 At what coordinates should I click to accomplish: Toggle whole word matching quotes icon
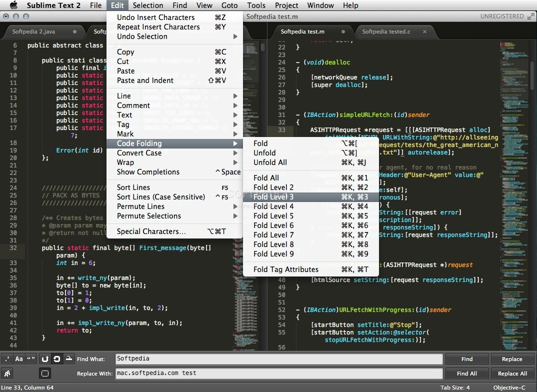pyautogui.click(x=31, y=358)
